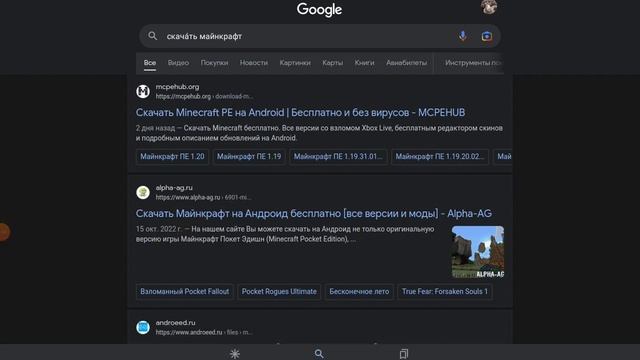
Task: Click androeed.ru site favicon
Action: [x=143, y=327]
